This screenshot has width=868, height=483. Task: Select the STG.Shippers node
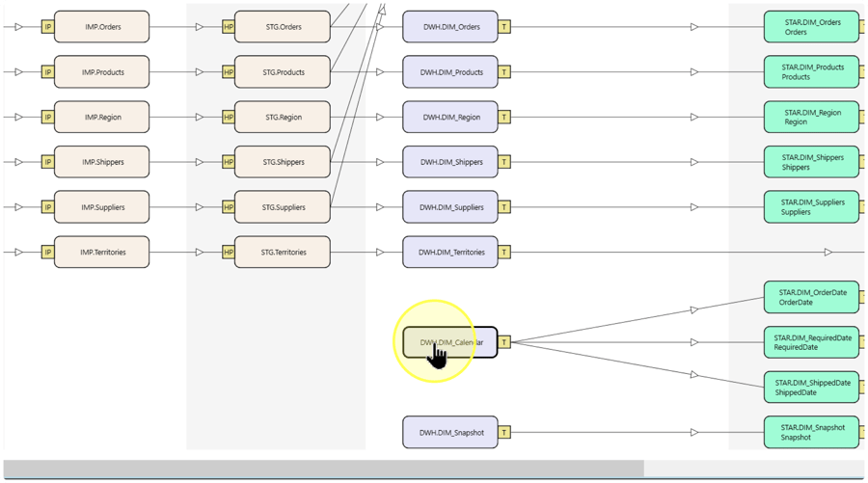click(x=283, y=162)
